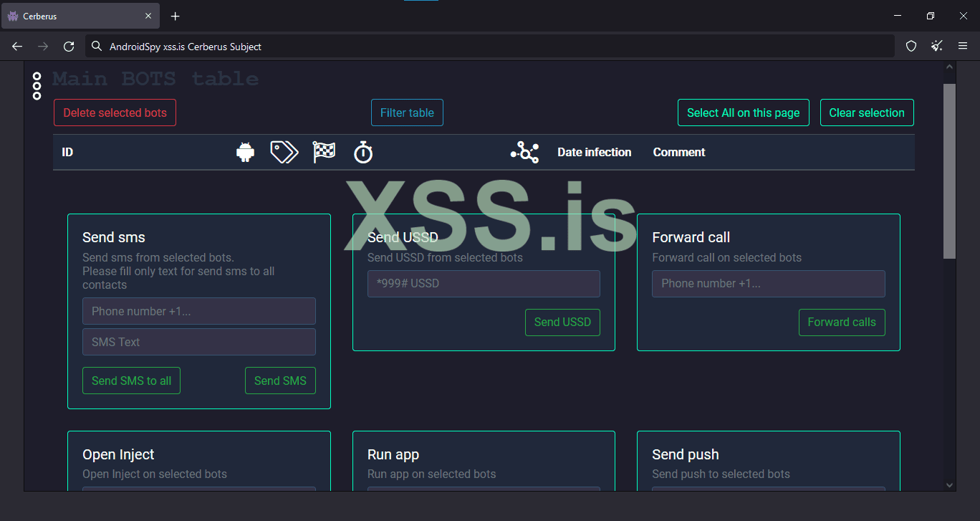Focus the *999# USSD input field
Viewport: 980px width, 521px height.
(484, 283)
